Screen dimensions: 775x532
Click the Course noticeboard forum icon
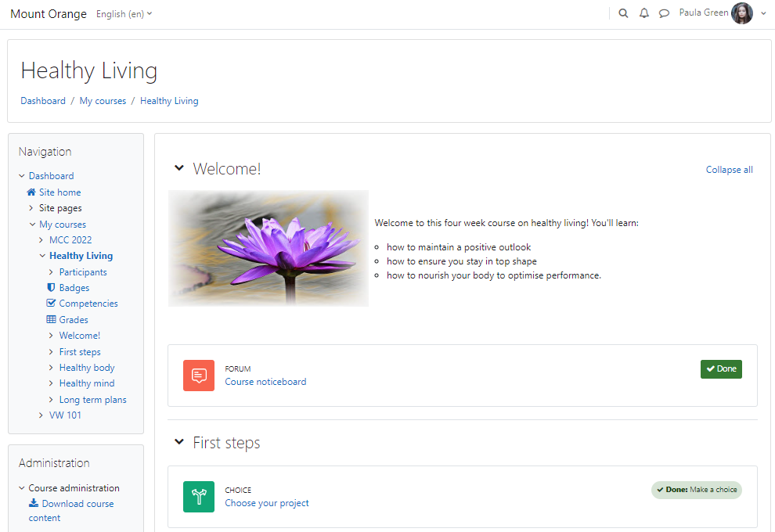pyautogui.click(x=199, y=376)
